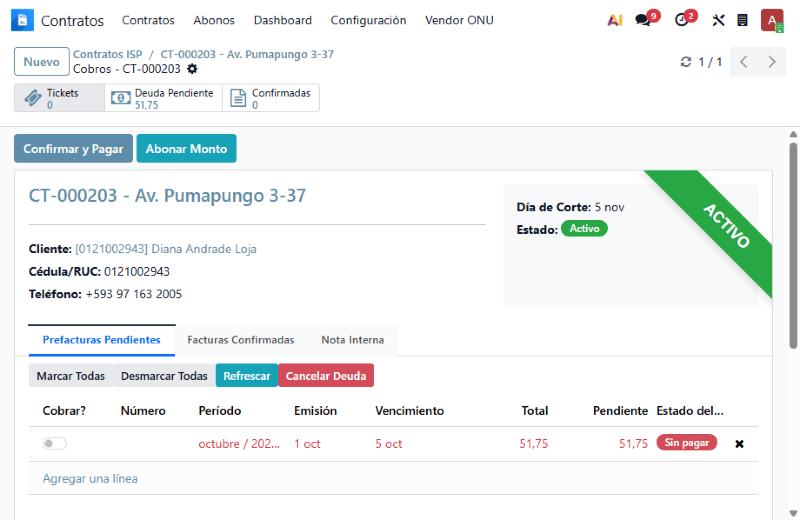The image size is (800, 520).
Task: Click Confirmar y Pagar
Action: tap(73, 148)
